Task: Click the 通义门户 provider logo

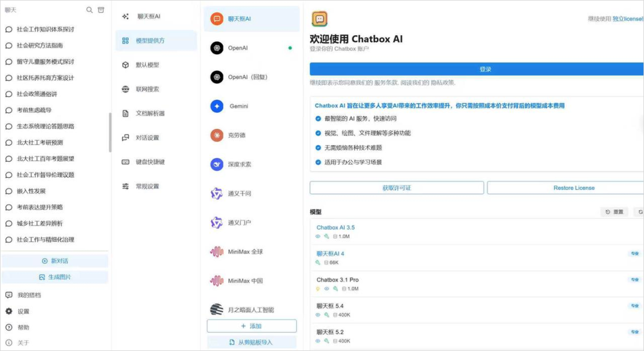Action: tap(217, 222)
